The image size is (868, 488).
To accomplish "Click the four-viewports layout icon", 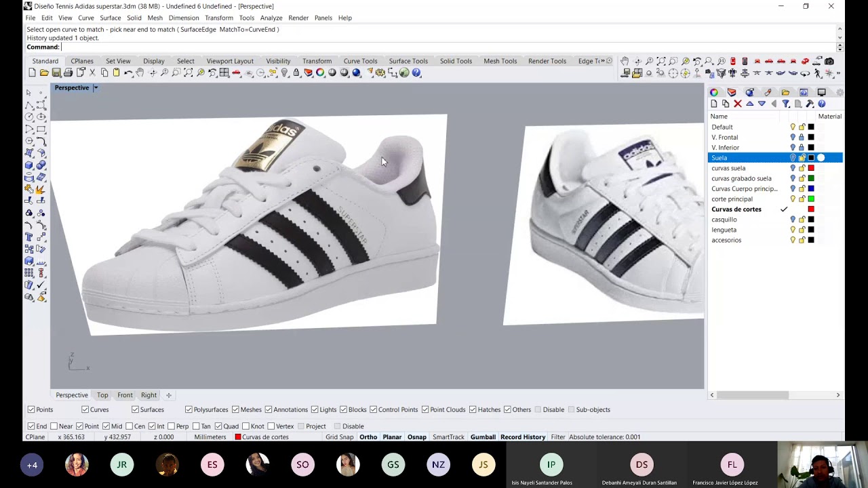I will tap(224, 73).
